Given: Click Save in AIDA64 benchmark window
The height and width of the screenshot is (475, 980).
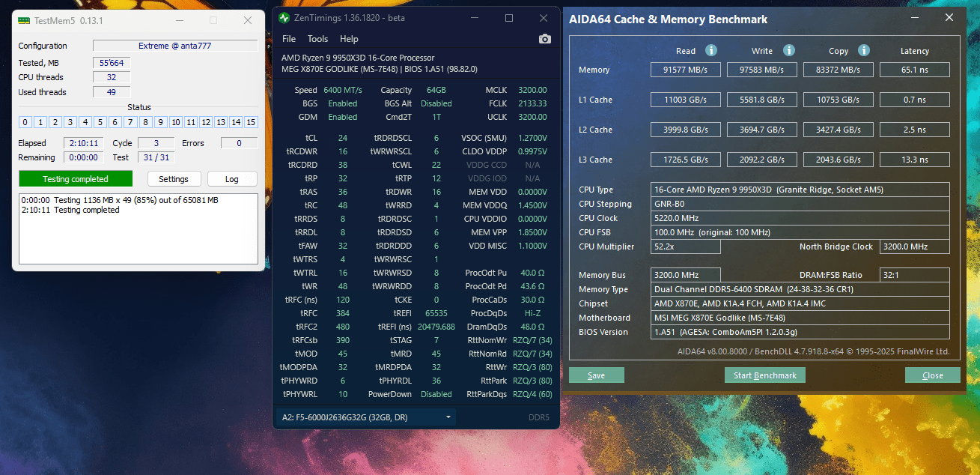Looking at the screenshot, I should [x=596, y=375].
